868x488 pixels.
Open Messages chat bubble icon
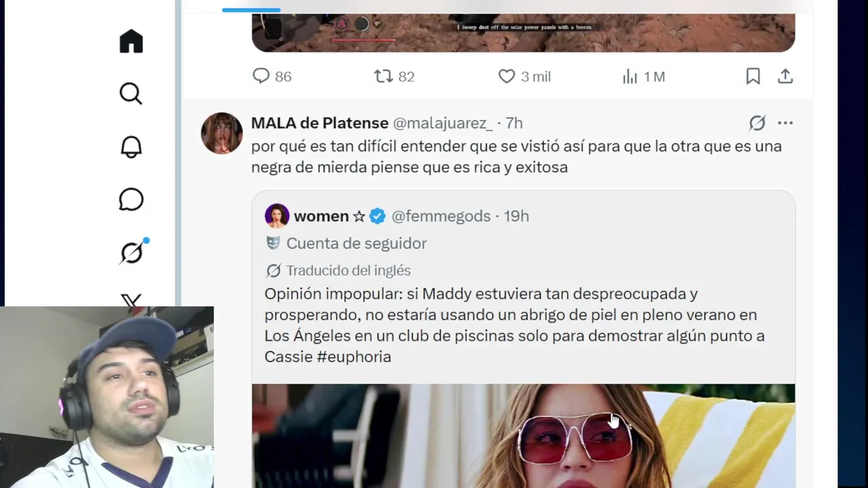(131, 199)
